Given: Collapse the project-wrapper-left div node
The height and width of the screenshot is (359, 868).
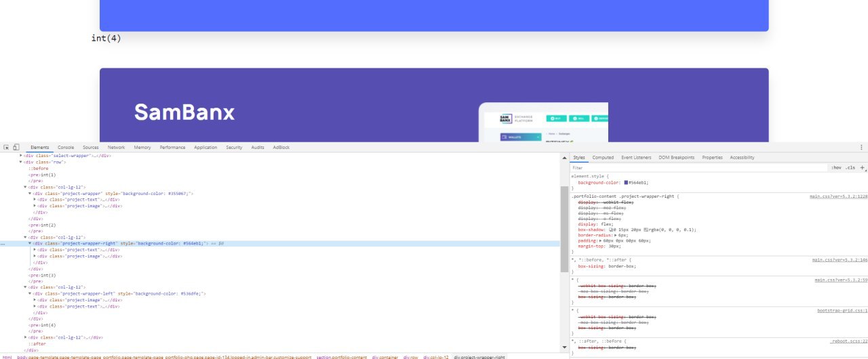Looking at the screenshot, I should coord(31,293).
